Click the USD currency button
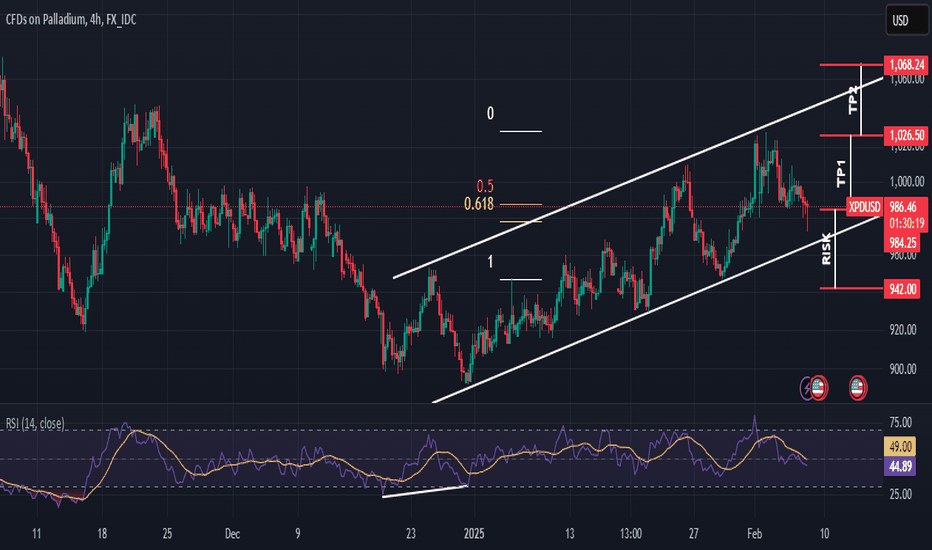 (x=905, y=21)
